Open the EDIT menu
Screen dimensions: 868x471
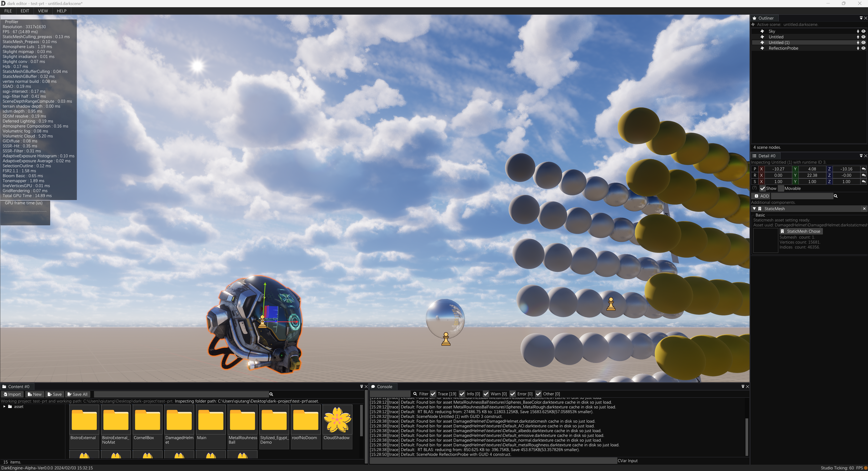pos(25,11)
